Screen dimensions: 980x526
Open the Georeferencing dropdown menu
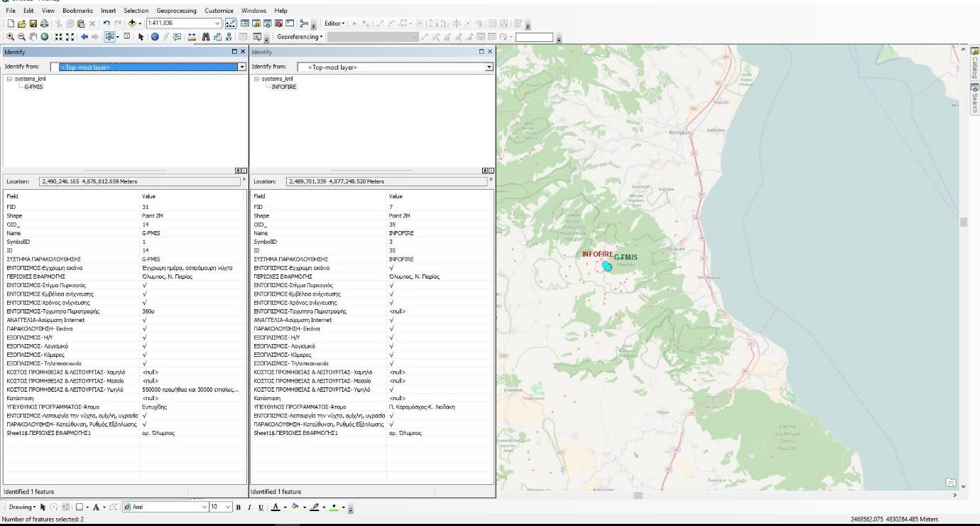(300, 37)
